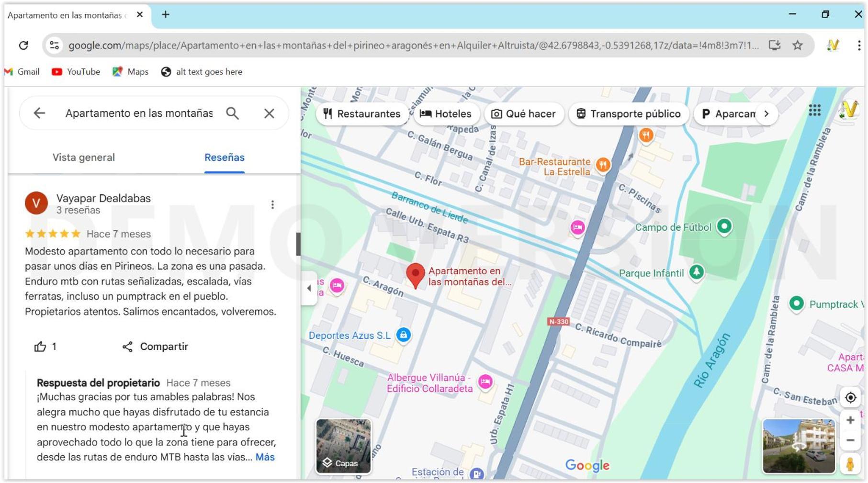Open the Street View photo thumbnail
The image size is (868, 483).
tap(799, 446)
